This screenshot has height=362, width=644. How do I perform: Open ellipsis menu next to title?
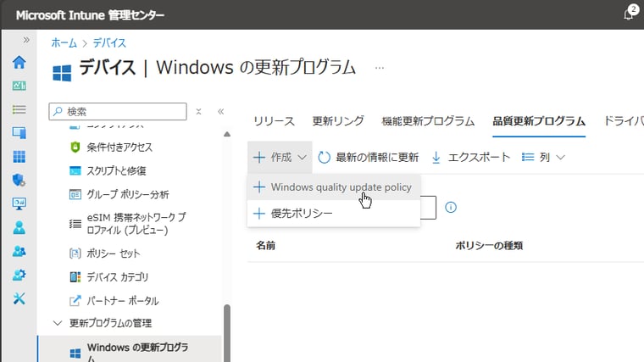380,68
